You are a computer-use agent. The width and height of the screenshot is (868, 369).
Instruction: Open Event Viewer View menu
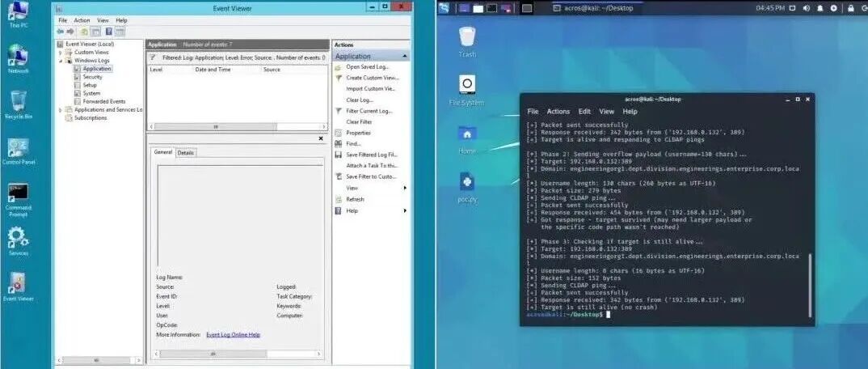tap(103, 20)
